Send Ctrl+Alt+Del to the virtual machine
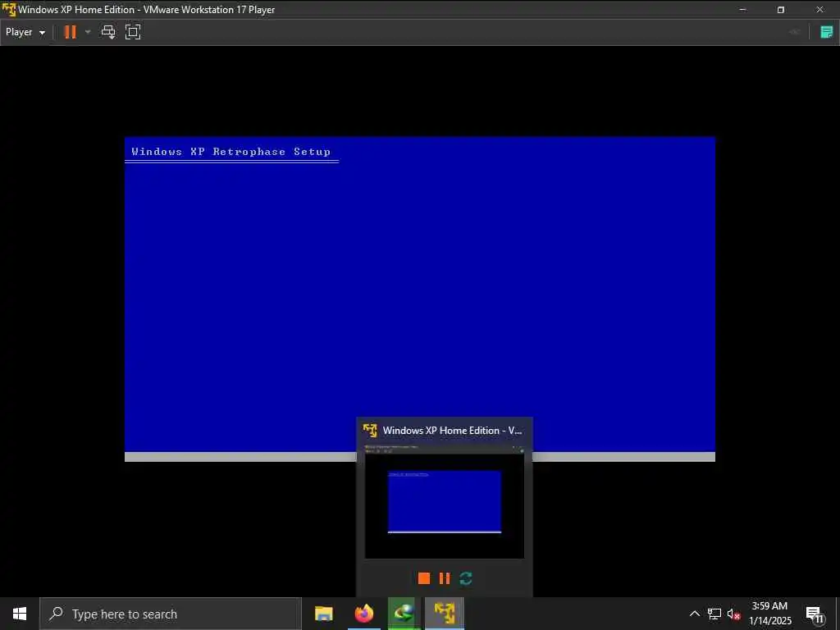The image size is (840, 630). tap(108, 32)
